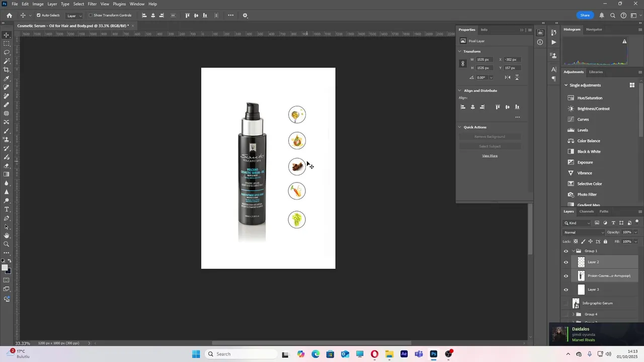The width and height of the screenshot is (644, 362).
Task: Switch to the Libraries tab
Action: (596, 72)
